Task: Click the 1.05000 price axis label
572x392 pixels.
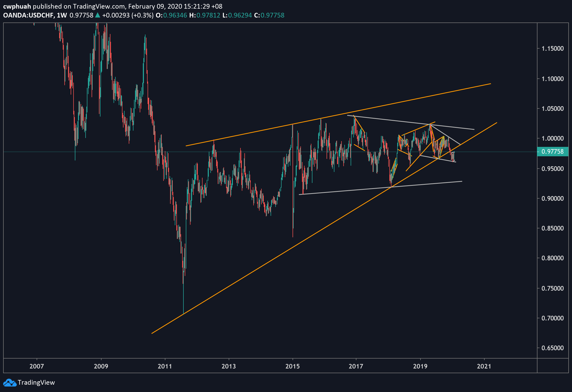Action: (553, 108)
